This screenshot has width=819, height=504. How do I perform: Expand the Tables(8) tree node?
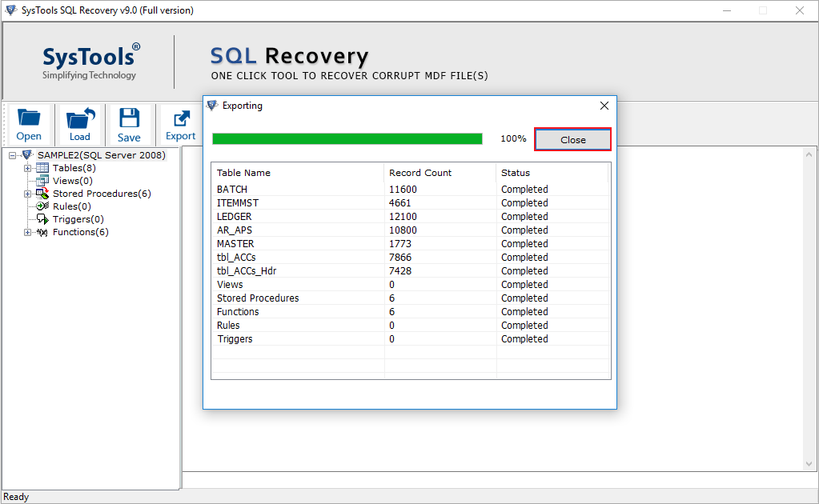[x=27, y=168]
